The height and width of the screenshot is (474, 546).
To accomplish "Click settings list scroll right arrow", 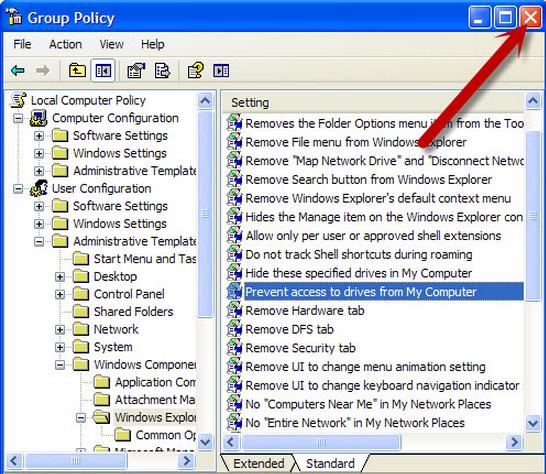I will [514, 442].
